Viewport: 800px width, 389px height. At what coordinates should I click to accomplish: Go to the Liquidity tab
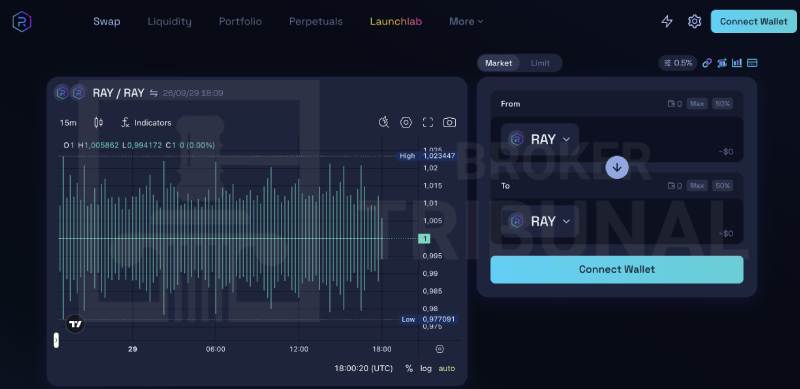[x=169, y=21]
